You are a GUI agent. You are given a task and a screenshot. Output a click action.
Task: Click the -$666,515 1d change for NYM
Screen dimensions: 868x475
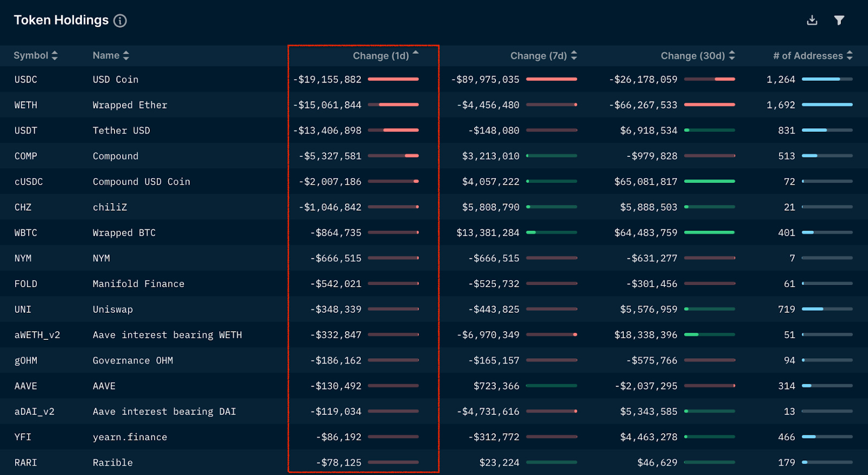point(336,258)
